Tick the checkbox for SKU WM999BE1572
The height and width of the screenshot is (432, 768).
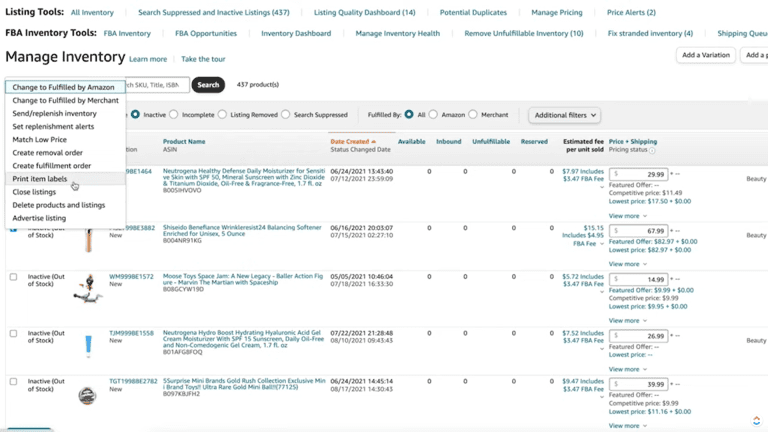pos(13,277)
